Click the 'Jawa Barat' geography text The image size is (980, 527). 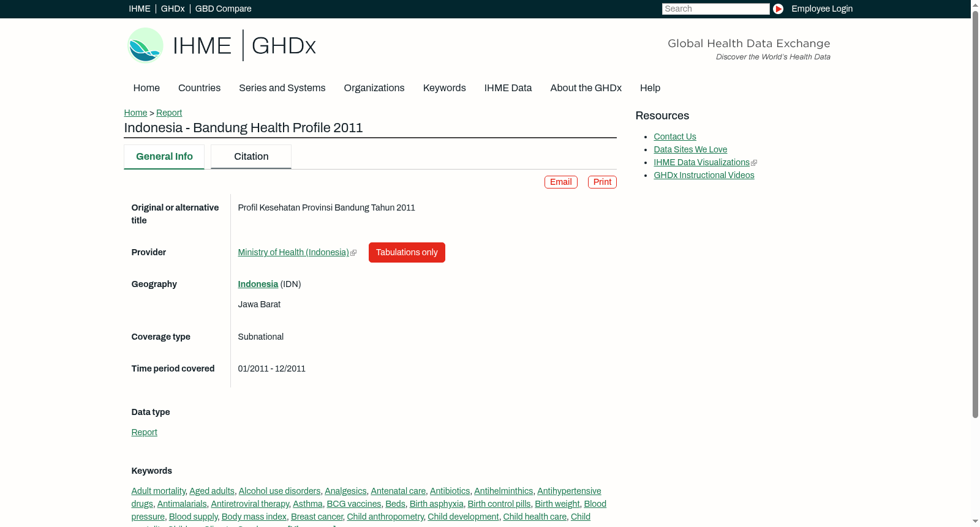[x=259, y=304]
